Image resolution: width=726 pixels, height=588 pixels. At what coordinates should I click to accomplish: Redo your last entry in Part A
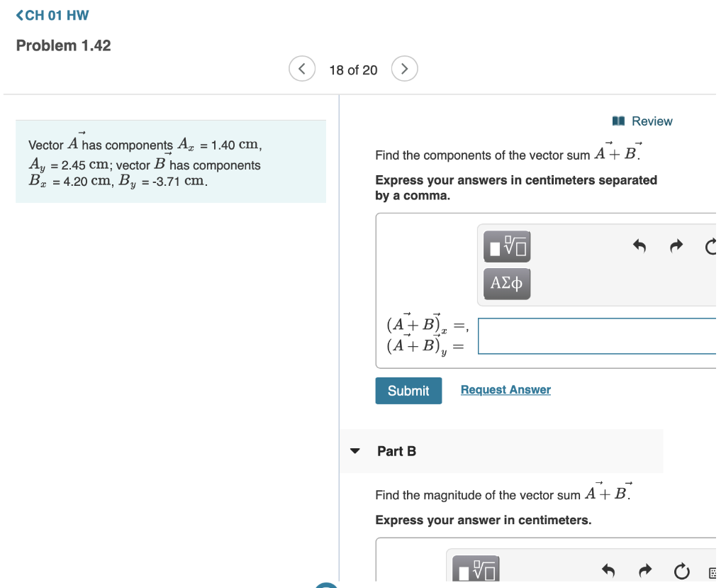tap(675, 245)
